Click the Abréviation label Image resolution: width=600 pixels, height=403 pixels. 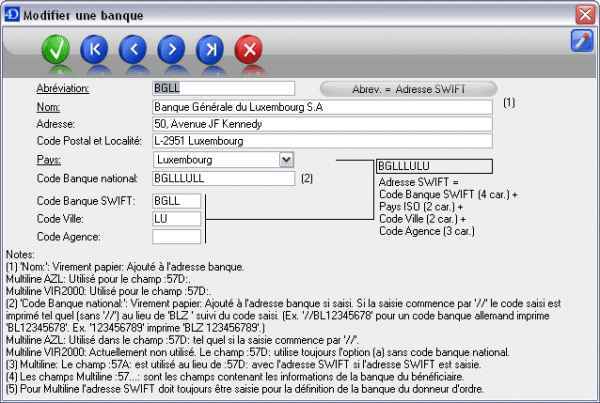(x=63, y=88)
